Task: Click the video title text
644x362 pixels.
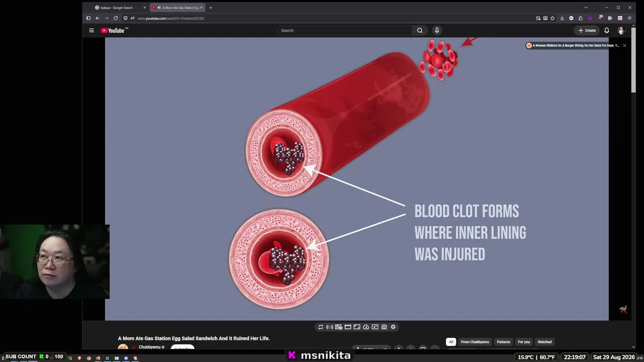Action: pyautogui.click(x=194, y=338)
